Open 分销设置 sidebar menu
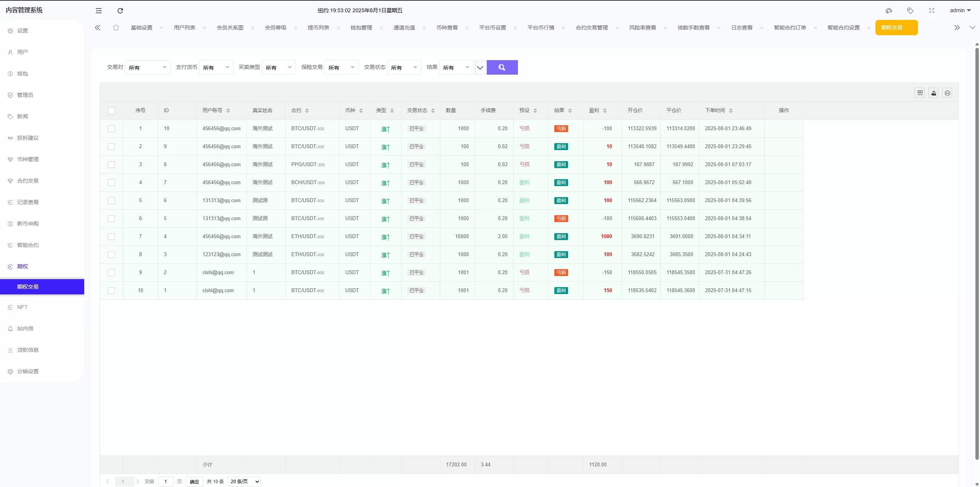The height and width of the screenshot is (487, 980). (x=42, y=371)
